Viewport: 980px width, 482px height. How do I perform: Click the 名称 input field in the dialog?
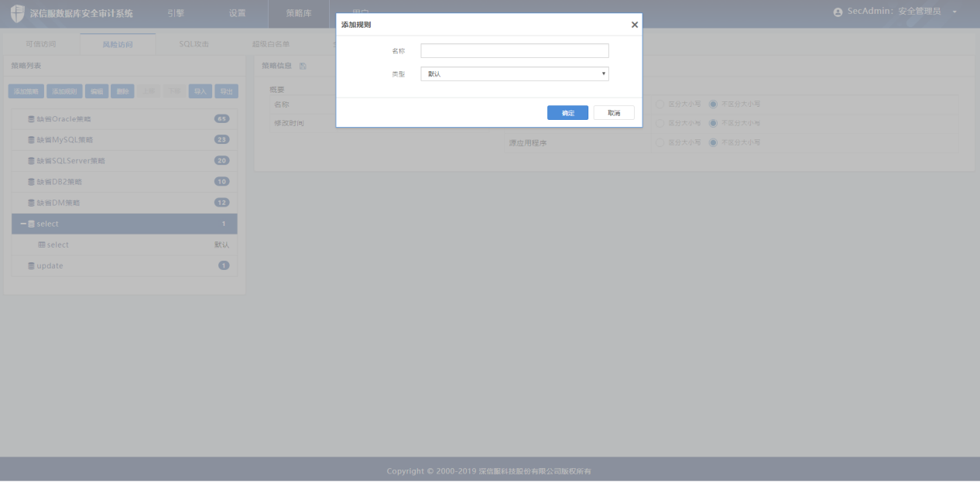coord(515,51)
